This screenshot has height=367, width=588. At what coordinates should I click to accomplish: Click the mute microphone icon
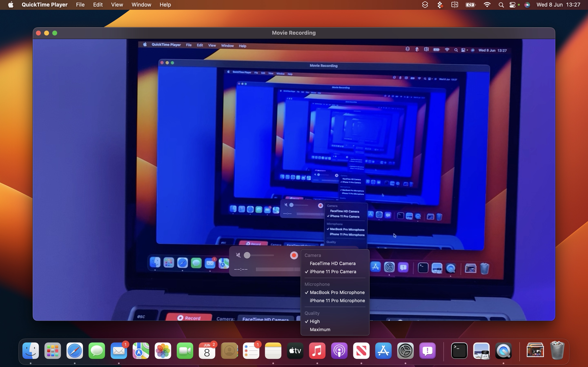pyautogui.click(x=238, y=255)
